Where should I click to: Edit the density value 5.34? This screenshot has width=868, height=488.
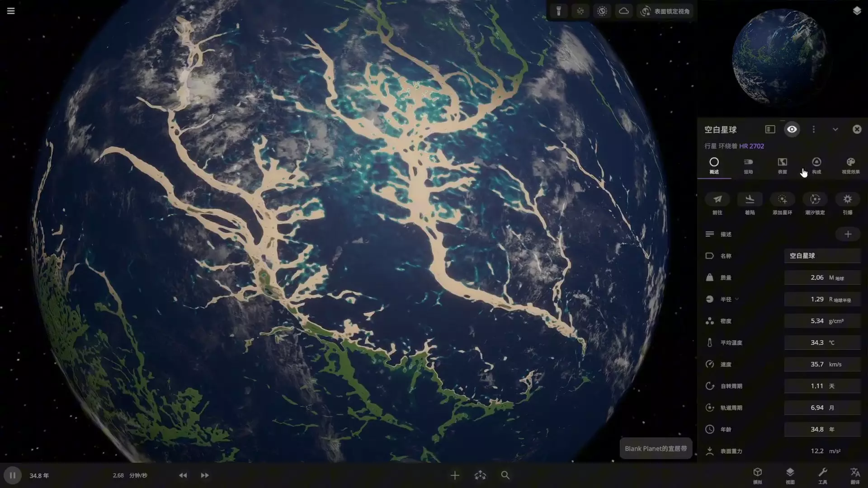[822, 321]
